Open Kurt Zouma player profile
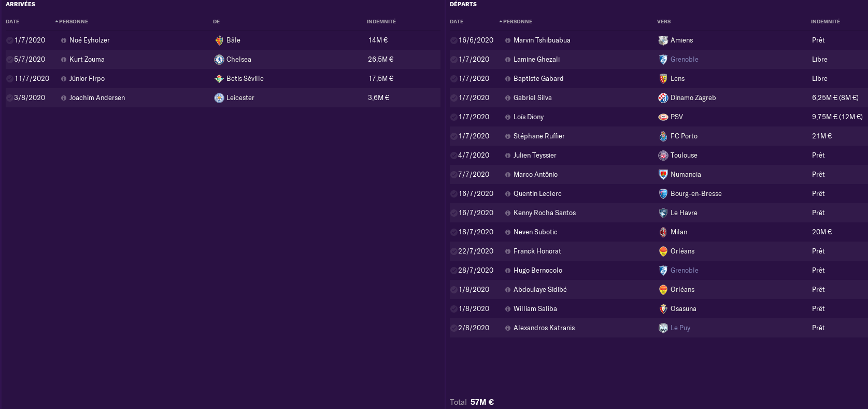The height and width of the screenshot is (409, 868). pos(87,60)
